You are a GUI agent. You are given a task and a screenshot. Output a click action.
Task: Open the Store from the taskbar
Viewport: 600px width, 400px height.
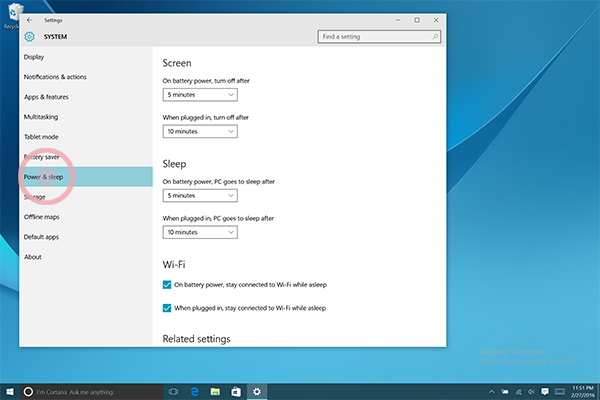(x=236, y=392)
